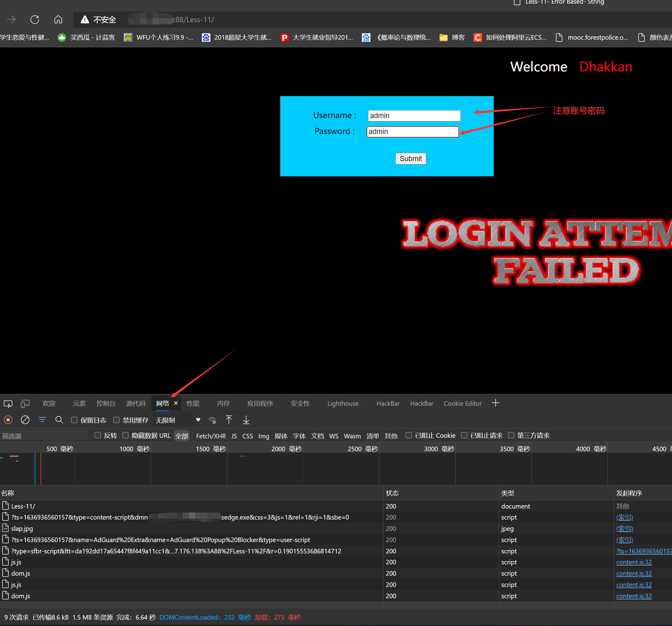This screenshot has height=626, width=672.
Task: Stop recording the network log
Action: [x=8, y=420]
